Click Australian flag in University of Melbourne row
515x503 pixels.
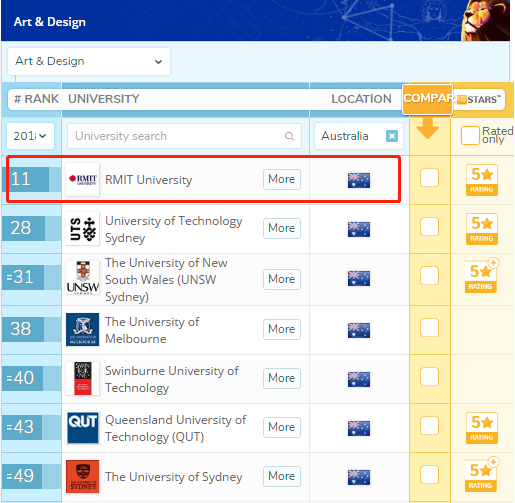point(359,330)
